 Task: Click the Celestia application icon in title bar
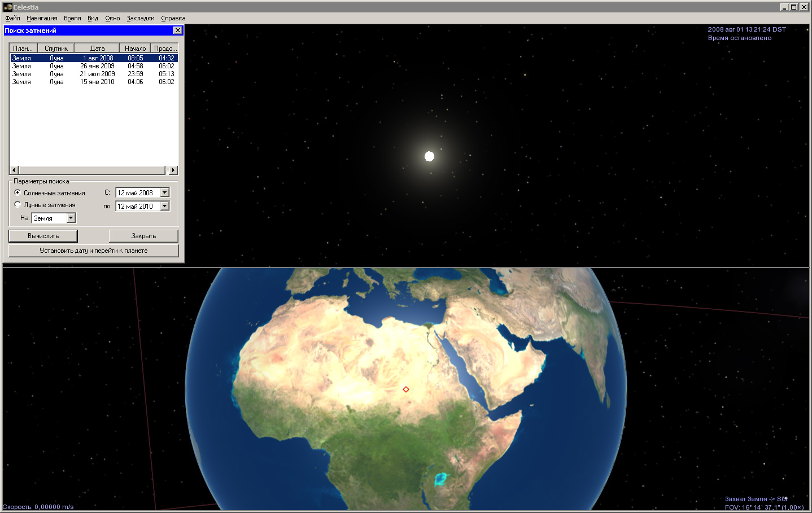click(7, 7)
